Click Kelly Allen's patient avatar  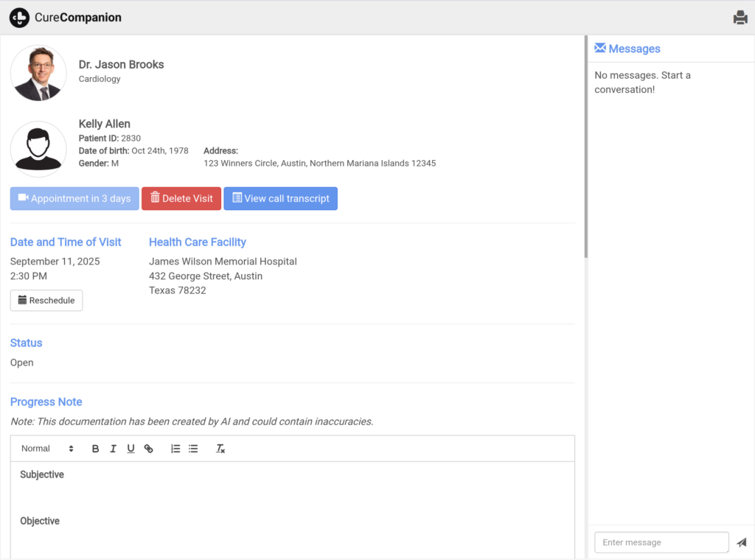pos(38,149)
